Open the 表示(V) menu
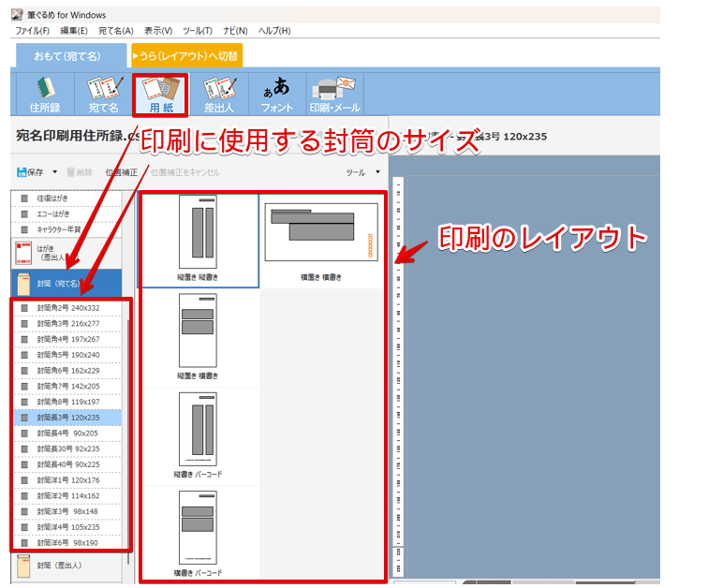 pos(158,31)
